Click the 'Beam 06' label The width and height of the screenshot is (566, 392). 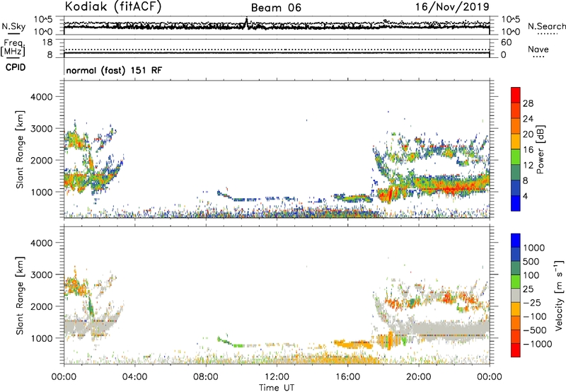point(276,8)
